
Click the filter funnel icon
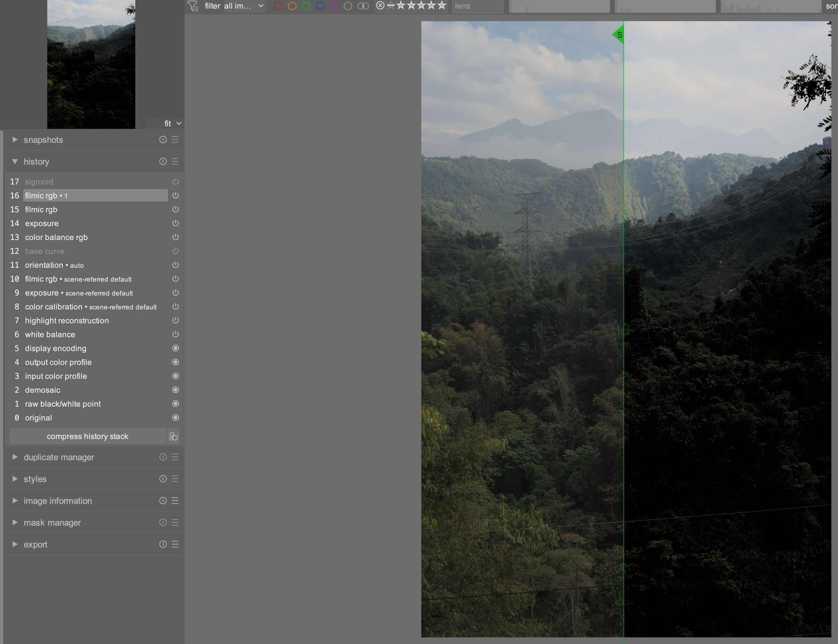(193, 6)
